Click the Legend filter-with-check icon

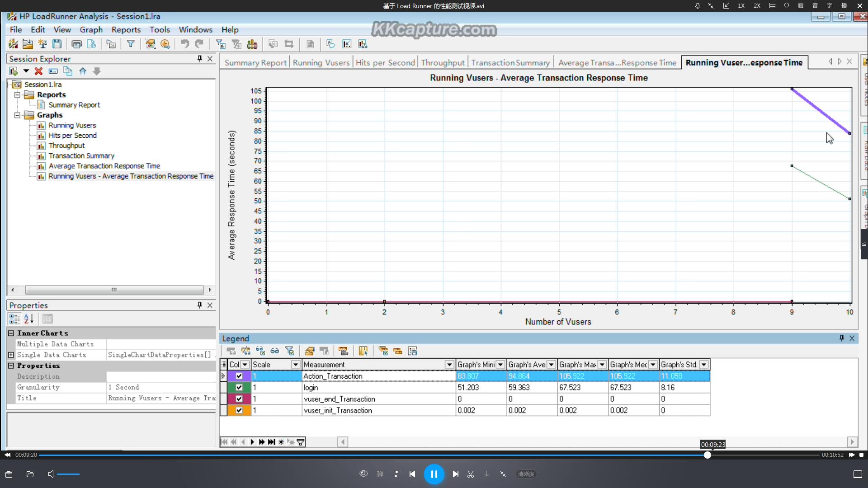click(x=290, y=351)
